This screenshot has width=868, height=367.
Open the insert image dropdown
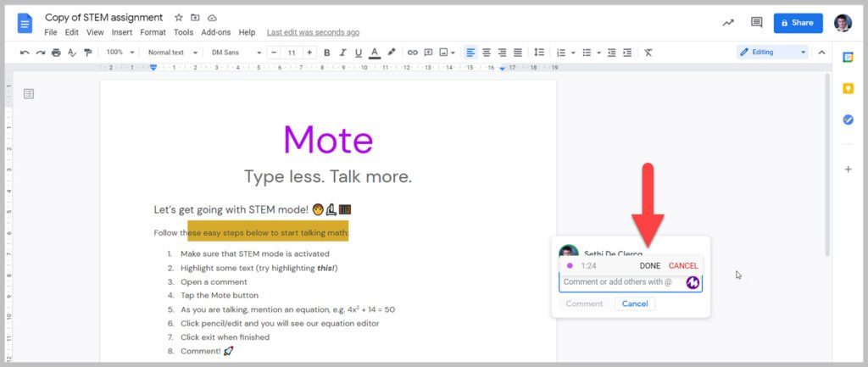447,53
